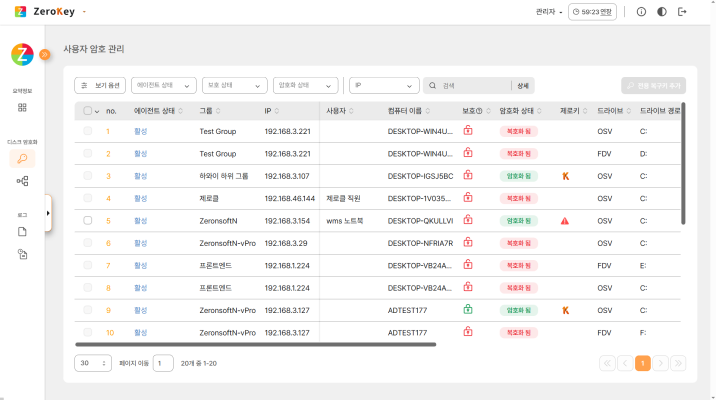The image size is (716, 400).
Task: Click the logout icon at top right
Action: pyautogui.click(x=683, y=12)
